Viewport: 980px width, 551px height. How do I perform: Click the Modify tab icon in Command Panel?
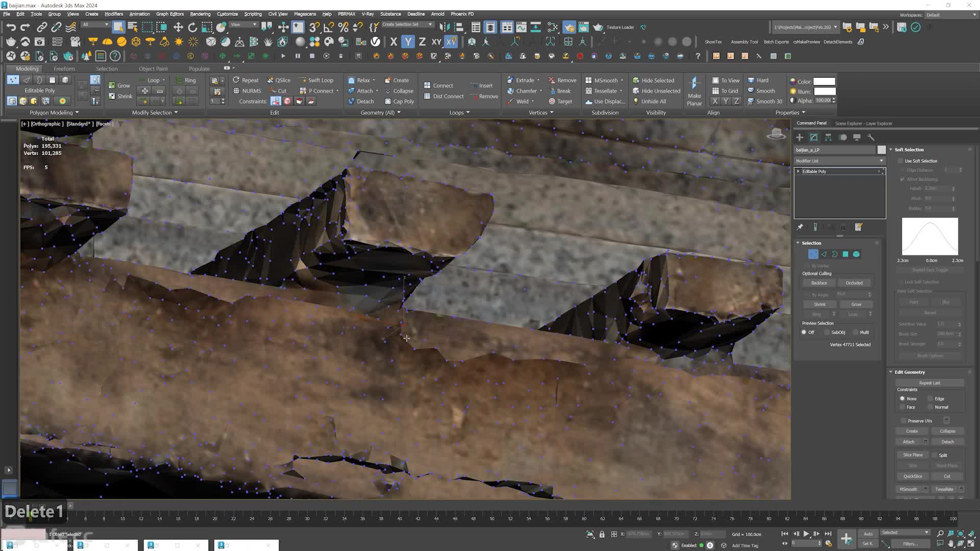[814, 137]
